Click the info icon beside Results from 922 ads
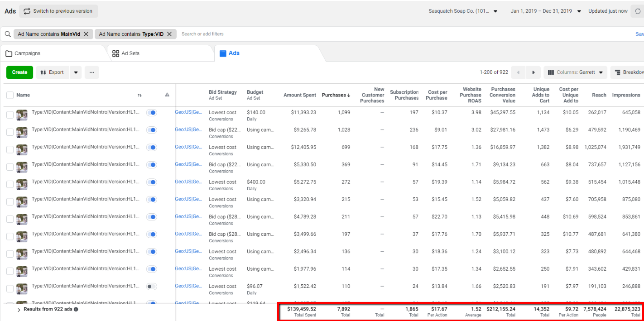 [76, 309]
